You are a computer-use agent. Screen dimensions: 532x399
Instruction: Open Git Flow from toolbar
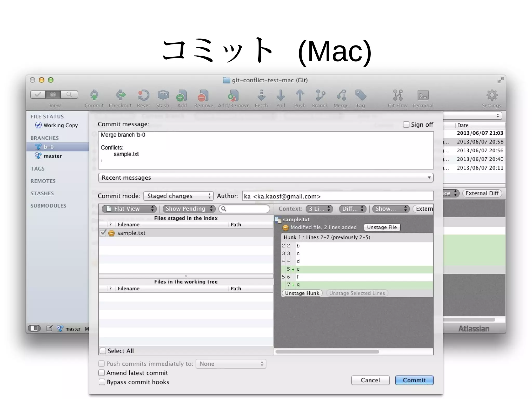pos(398,96)
